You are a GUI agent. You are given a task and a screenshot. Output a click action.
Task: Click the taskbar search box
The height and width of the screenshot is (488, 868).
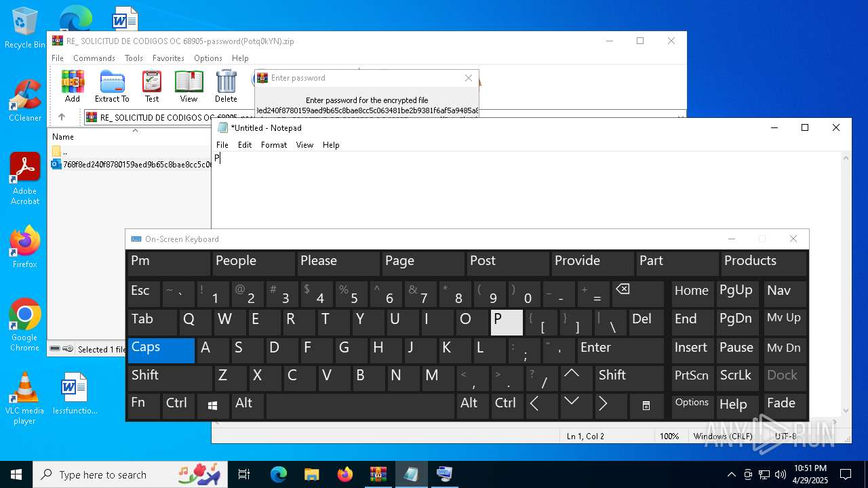point(129,474)
